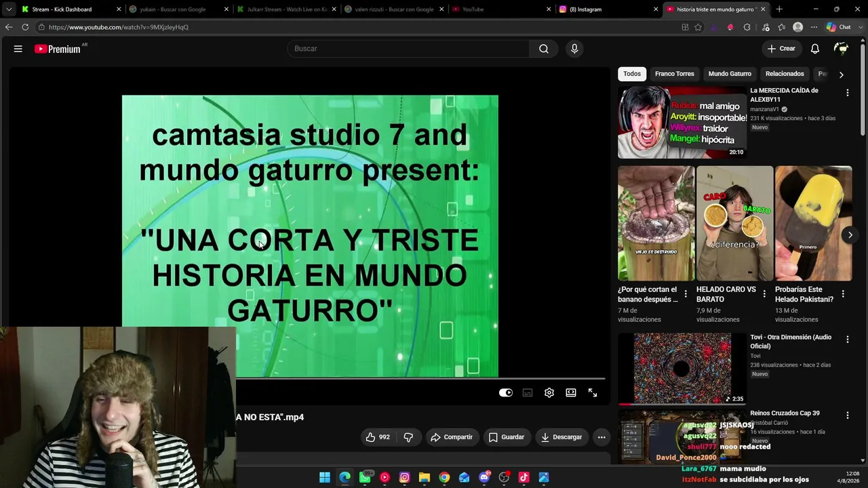
Task: Switch to the Julkarr Stream Kick tab
Action: [286, 9]
